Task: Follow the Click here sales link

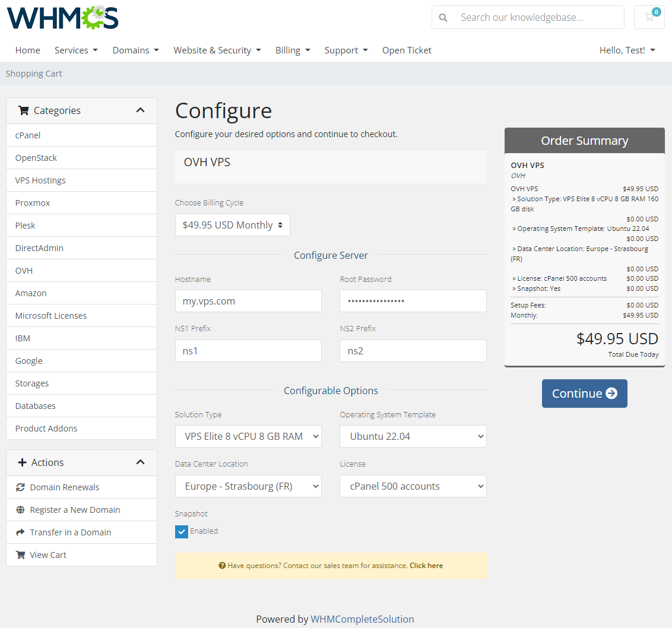Action: pos(426,565)
